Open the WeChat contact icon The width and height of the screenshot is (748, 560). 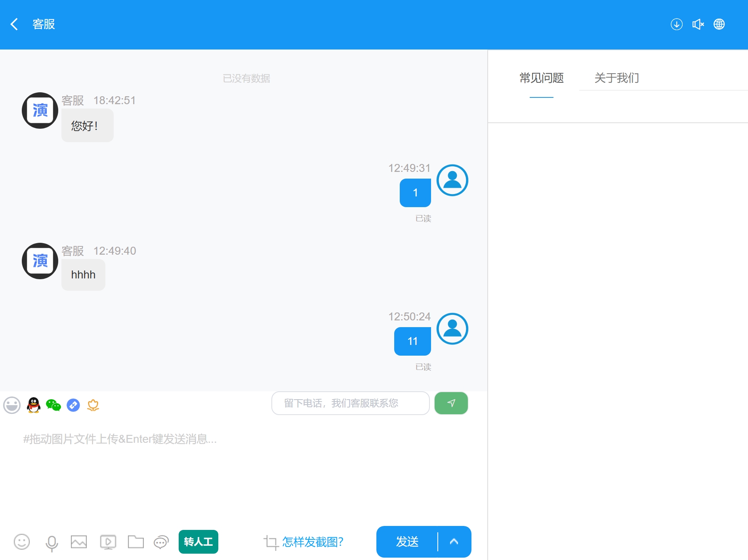pos(53,405)
